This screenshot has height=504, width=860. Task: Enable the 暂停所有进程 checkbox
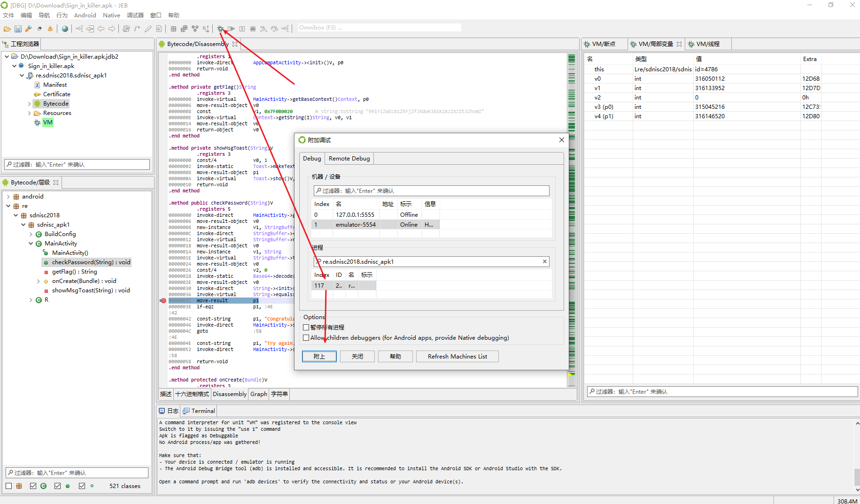(306, 327)
